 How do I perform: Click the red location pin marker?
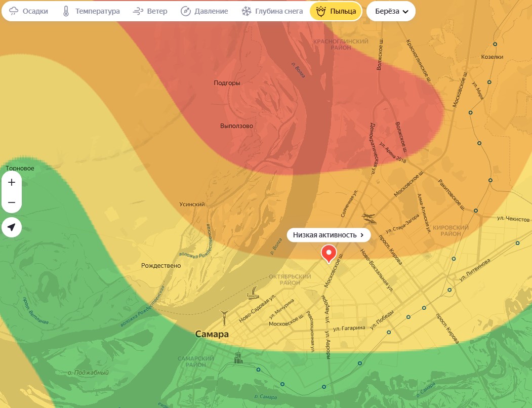[329, 253]
